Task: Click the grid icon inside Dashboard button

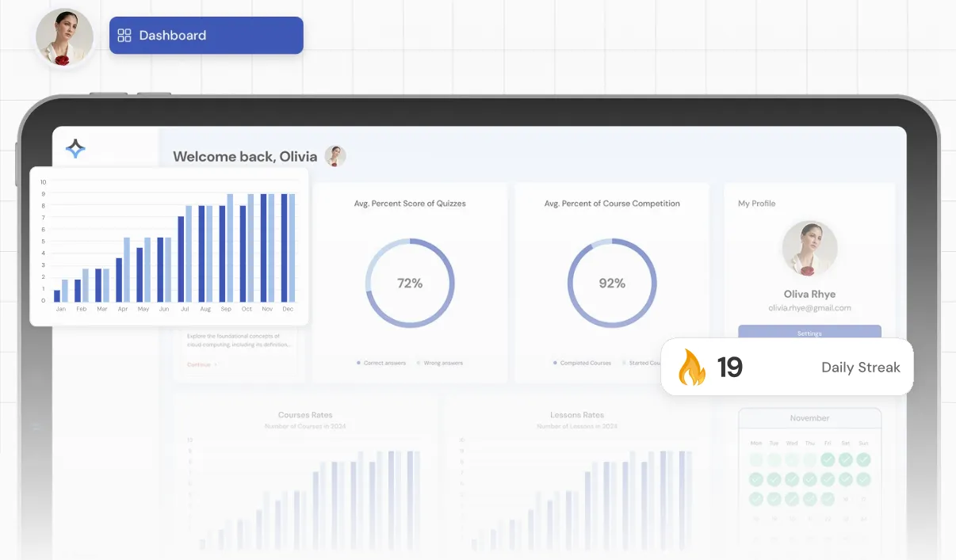Action: tap(124, 36)
